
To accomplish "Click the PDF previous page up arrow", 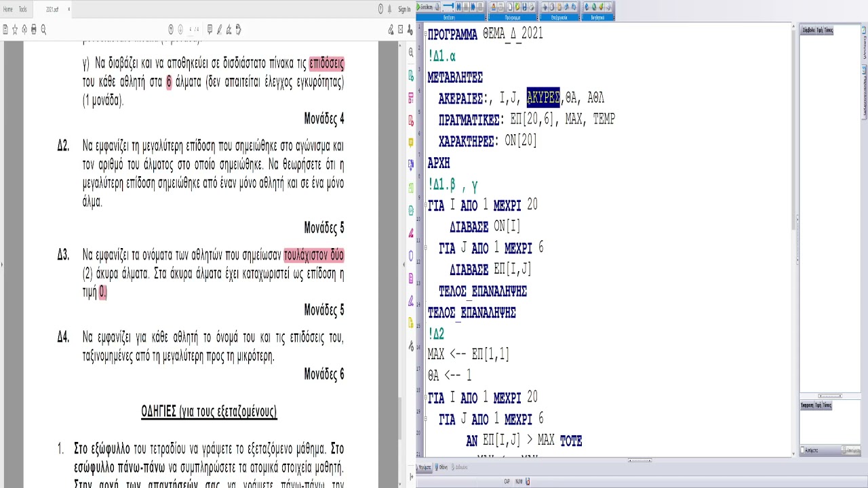I will click(x=171, y=29).
